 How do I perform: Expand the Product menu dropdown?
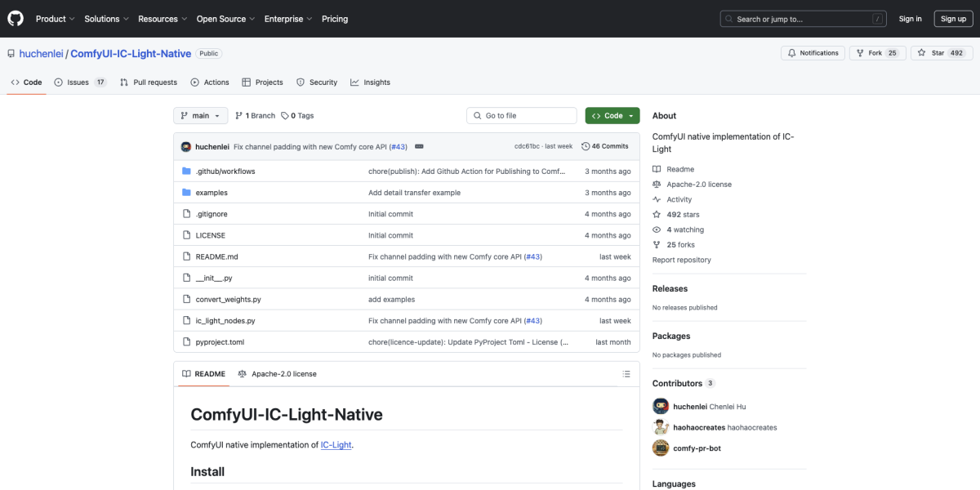[x=54, y=18]
